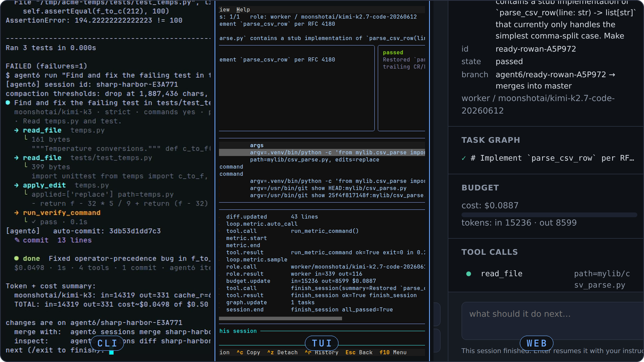Image resolution: width=644 pixels, height=362 pixels.
Task: Click the blinking cursor after 'next (/exit to finish)'
Action: point(111,352)
